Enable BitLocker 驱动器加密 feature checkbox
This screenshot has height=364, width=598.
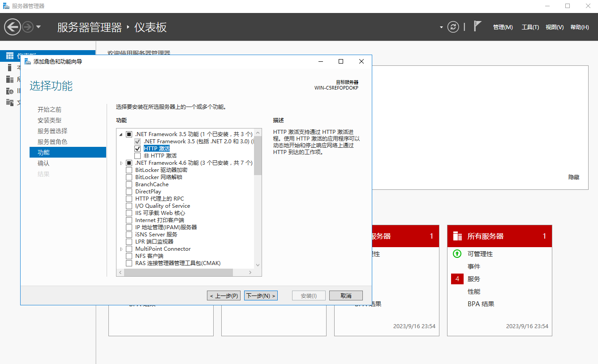tap(129, 170)
